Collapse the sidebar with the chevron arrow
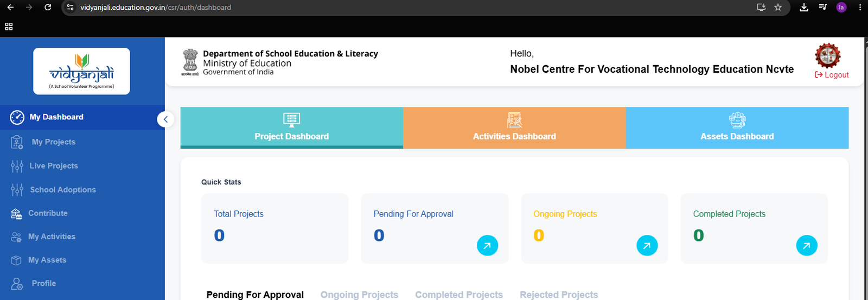 click(165, 119)
